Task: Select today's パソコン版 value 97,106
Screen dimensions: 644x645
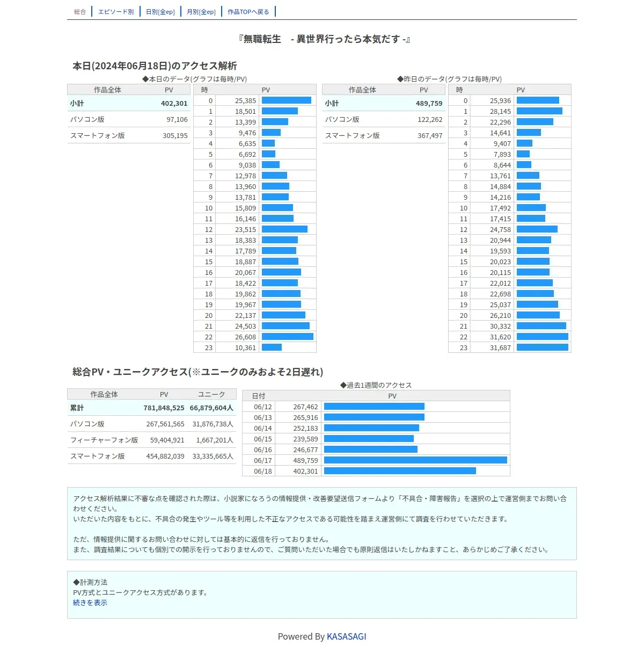Action: 177,119
